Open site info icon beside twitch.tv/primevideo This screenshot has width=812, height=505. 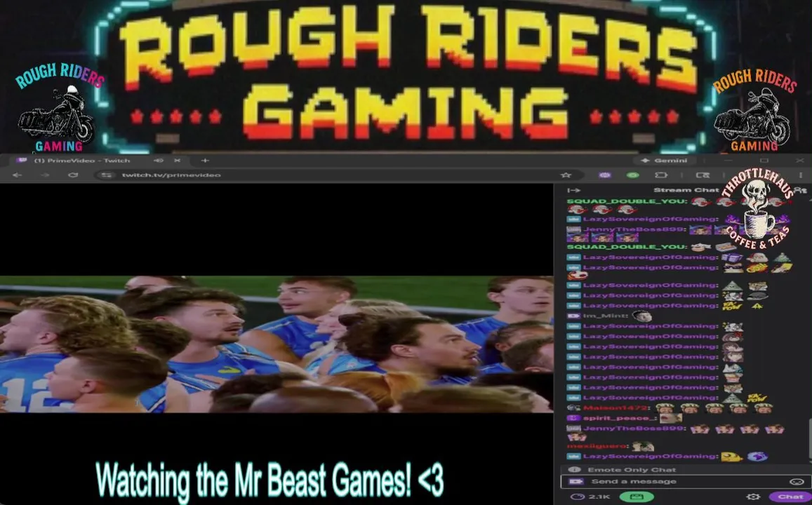107,175
